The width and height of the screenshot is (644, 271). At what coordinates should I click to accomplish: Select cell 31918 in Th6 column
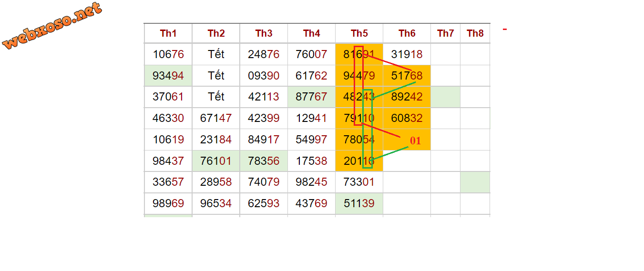point(407,54)
